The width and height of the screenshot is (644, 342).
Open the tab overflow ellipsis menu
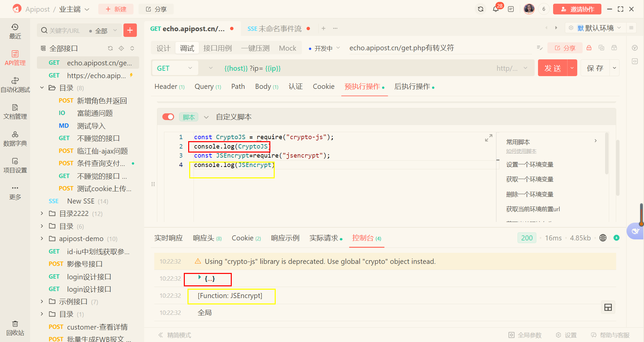click(335, 28)
